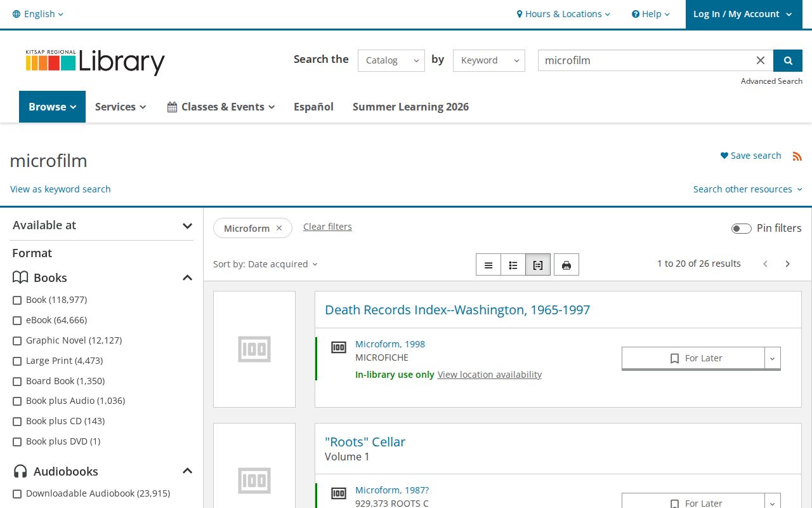Screen dimensions: 812x508
Task: Open the RSS feed icon
Action: point(797,156)
